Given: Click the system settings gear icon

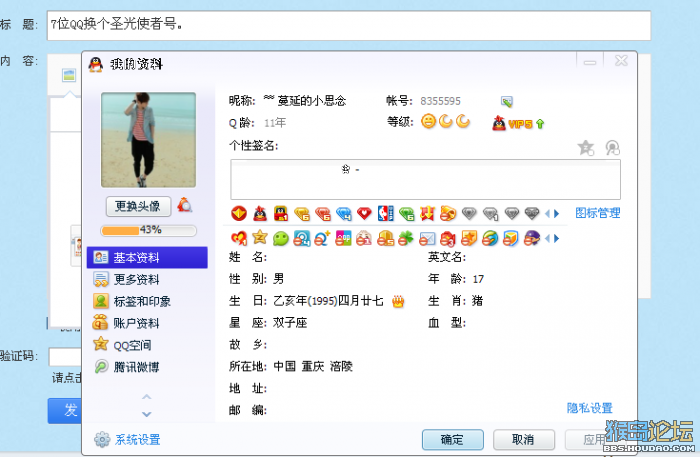Looking at the screenshot, I should point(102,440).
